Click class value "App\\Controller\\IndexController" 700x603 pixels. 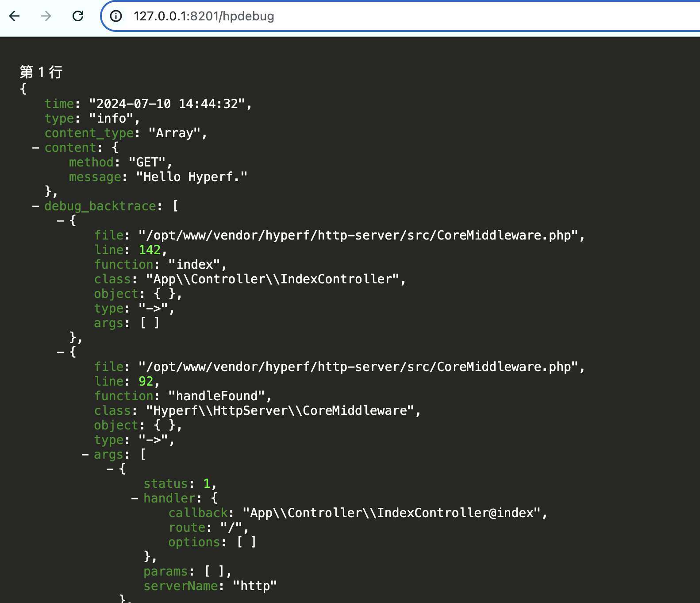pos(273,279)
